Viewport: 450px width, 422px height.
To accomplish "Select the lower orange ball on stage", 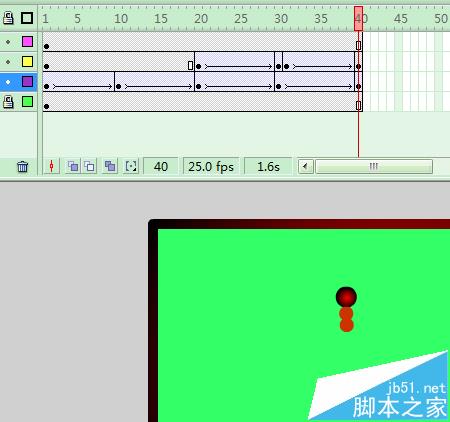I will tap(347, 325).
